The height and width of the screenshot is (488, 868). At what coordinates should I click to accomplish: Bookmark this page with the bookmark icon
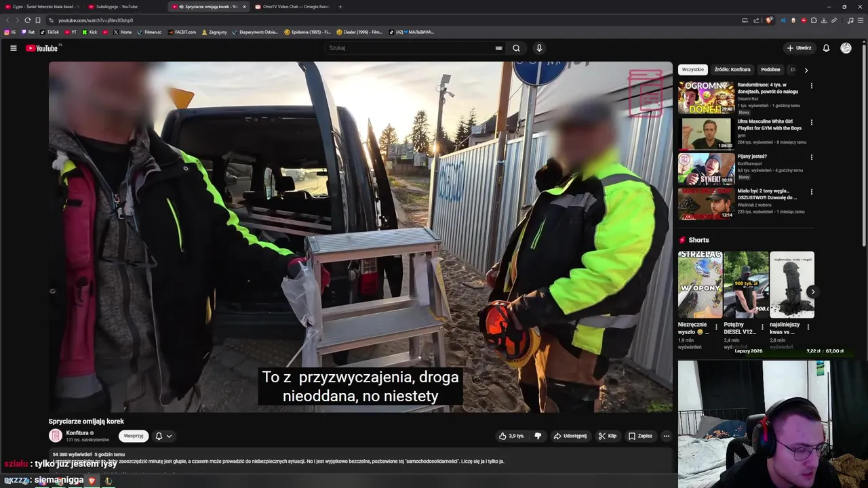pyautogui.click(x=38, y=20)
